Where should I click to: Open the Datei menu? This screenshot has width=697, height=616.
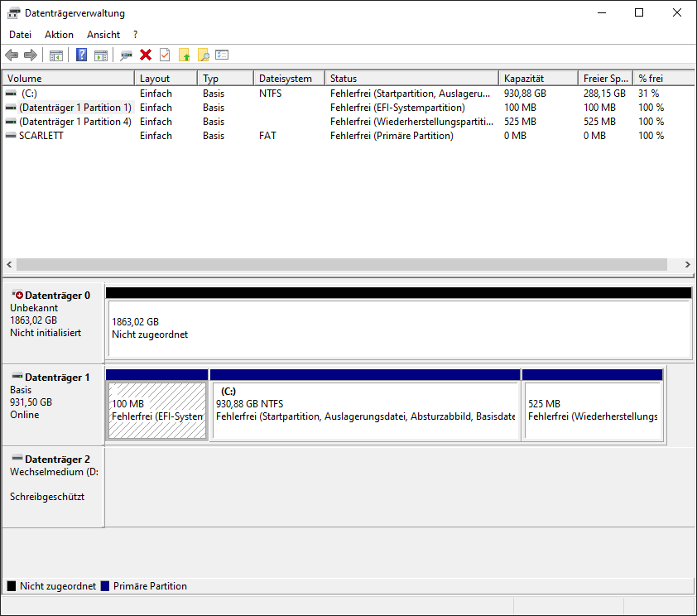(x=21, y=35)
